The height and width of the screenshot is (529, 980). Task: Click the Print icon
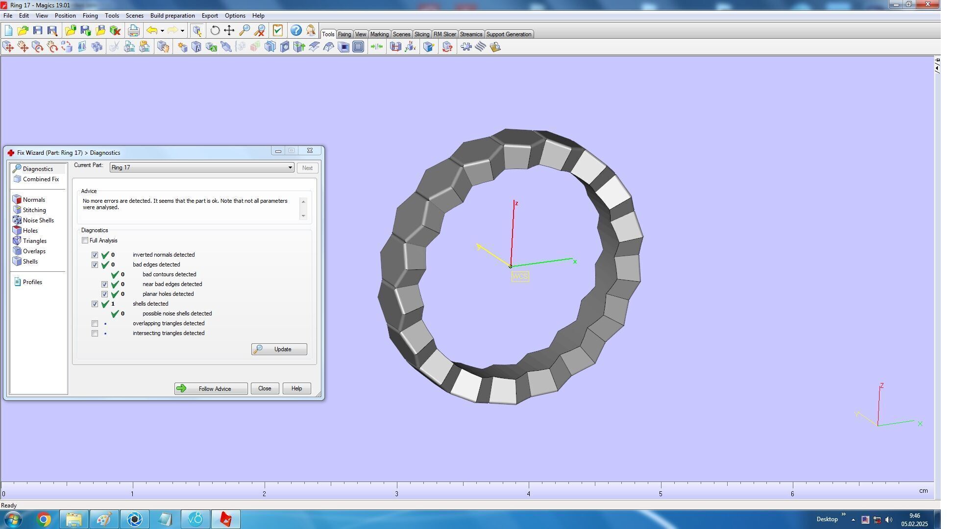coord(133,30)
